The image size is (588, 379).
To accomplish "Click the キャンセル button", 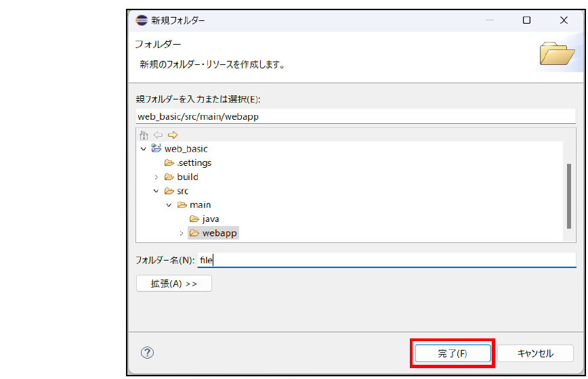I will click(535, 353).
